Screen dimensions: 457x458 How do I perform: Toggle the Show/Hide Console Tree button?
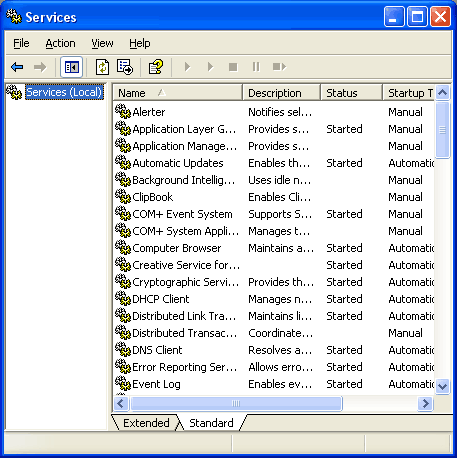tap(71, 67)
